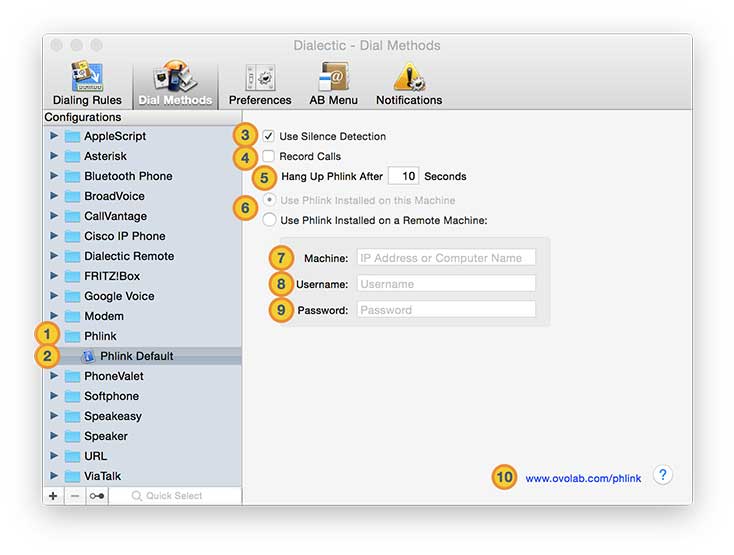Select the Dialectic Remote row
Viewport: 734px width, 555px height.
point(142,256)
